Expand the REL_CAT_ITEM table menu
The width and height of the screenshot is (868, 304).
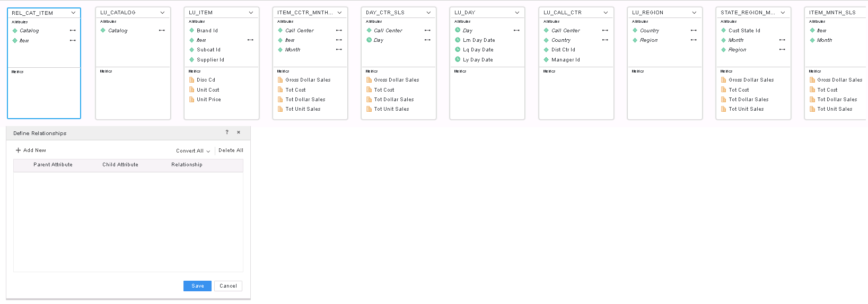[73, 13]
